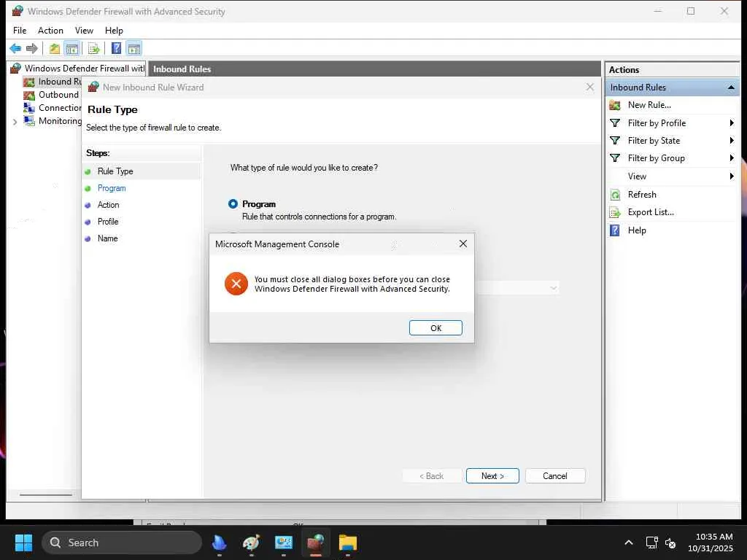Click the Inbound Rules tree icon

tap(29, 82)
